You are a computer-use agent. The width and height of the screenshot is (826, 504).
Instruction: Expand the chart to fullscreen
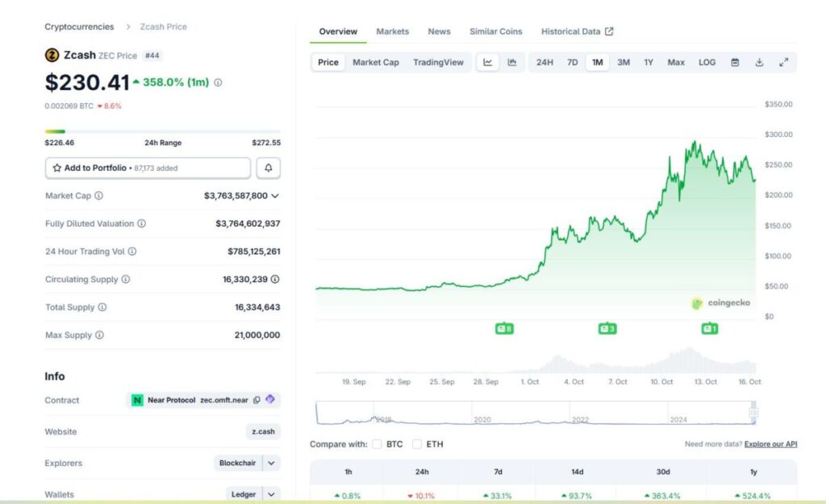click(x=783, y=63)
